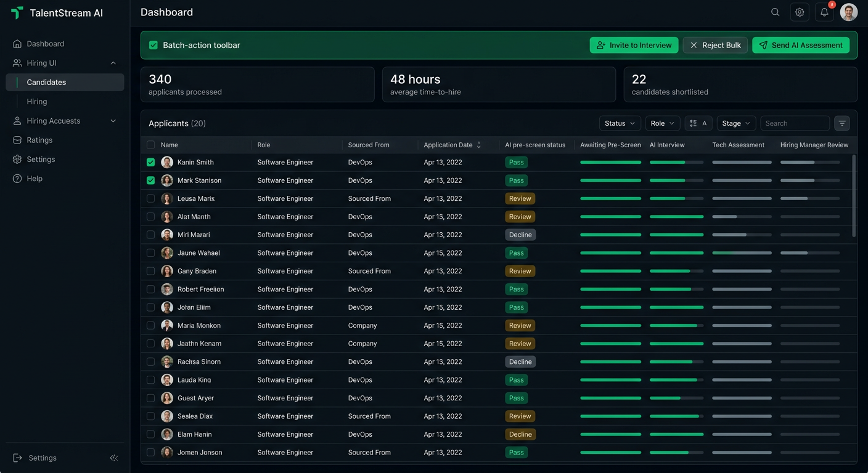Click the Ratings sidebar icon

[17, 140]
